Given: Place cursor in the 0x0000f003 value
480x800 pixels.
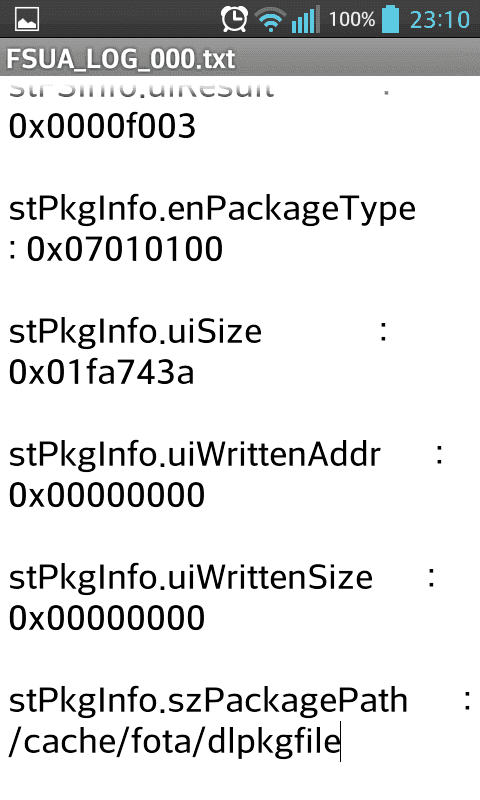Looking at the screenshot, I should point(102,127).
